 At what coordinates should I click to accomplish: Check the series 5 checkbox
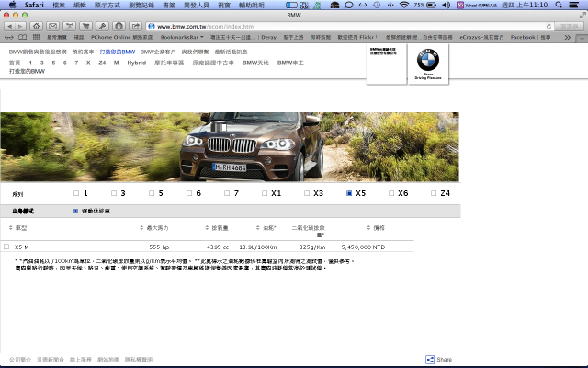pyautogui.click(x=152, y=193)
